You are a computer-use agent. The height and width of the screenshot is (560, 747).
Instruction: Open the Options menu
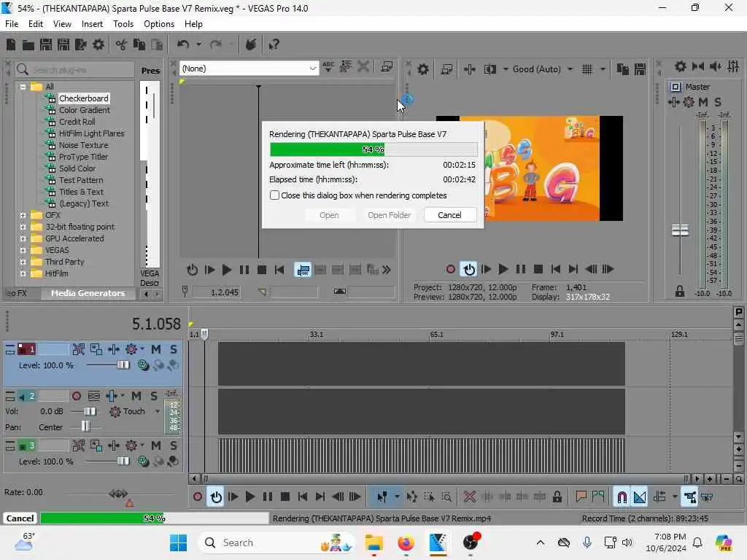158,24
